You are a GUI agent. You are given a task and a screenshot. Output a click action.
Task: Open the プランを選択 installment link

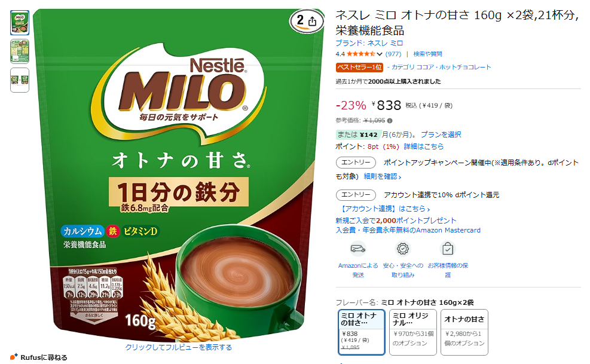coord(441,134)
